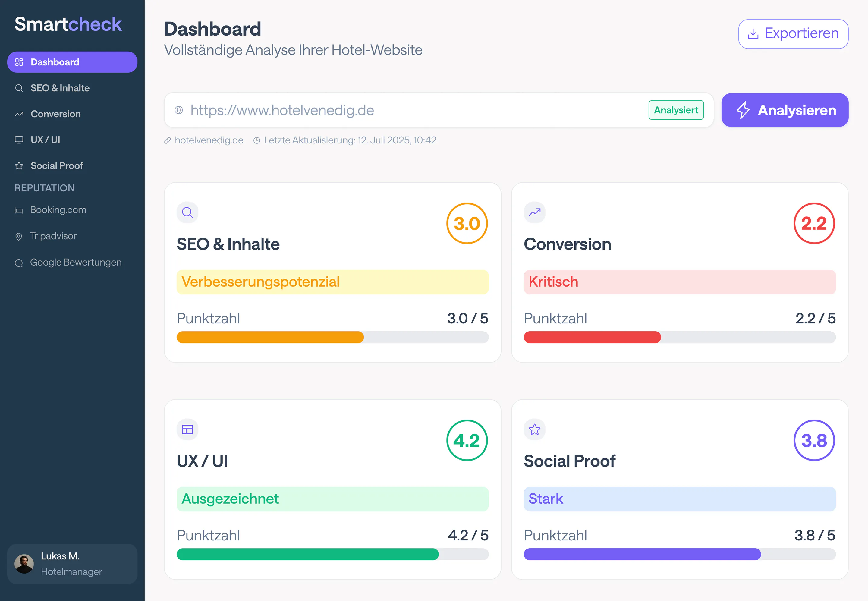Click the Dashboard grid icon in the sidebar
This screenshot has width=868, height=601.
tap(19, 62)
